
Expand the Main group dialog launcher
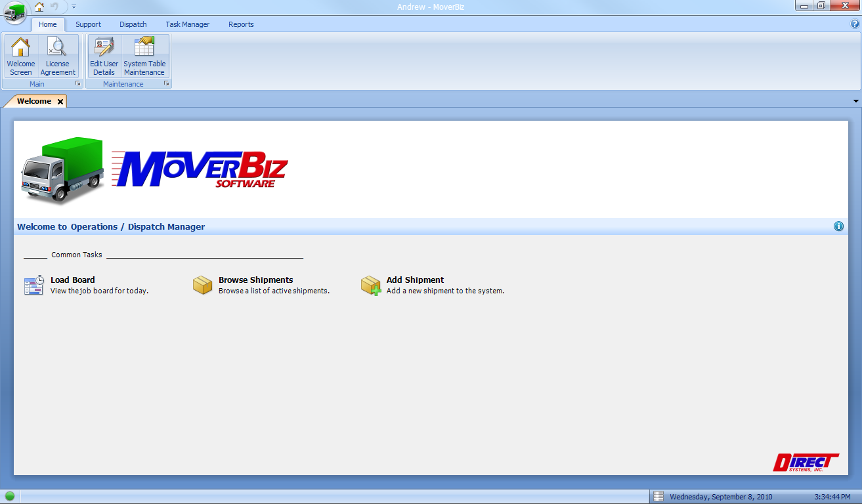[77, 84]
